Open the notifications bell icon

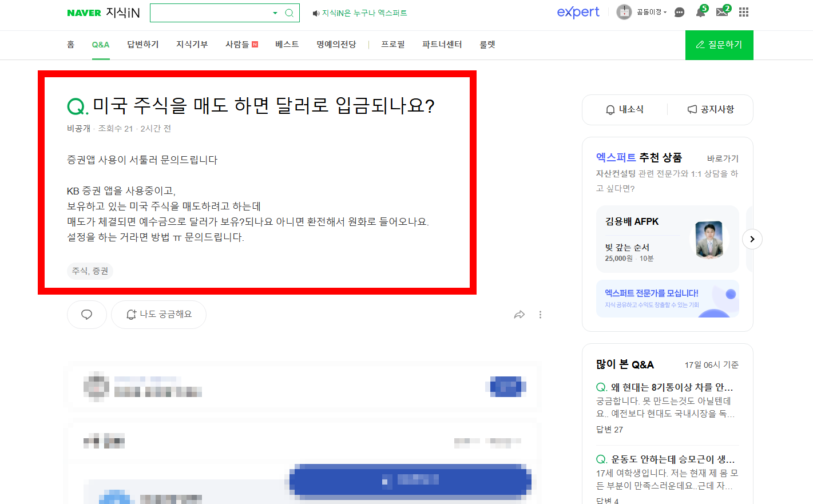point(701,12)
